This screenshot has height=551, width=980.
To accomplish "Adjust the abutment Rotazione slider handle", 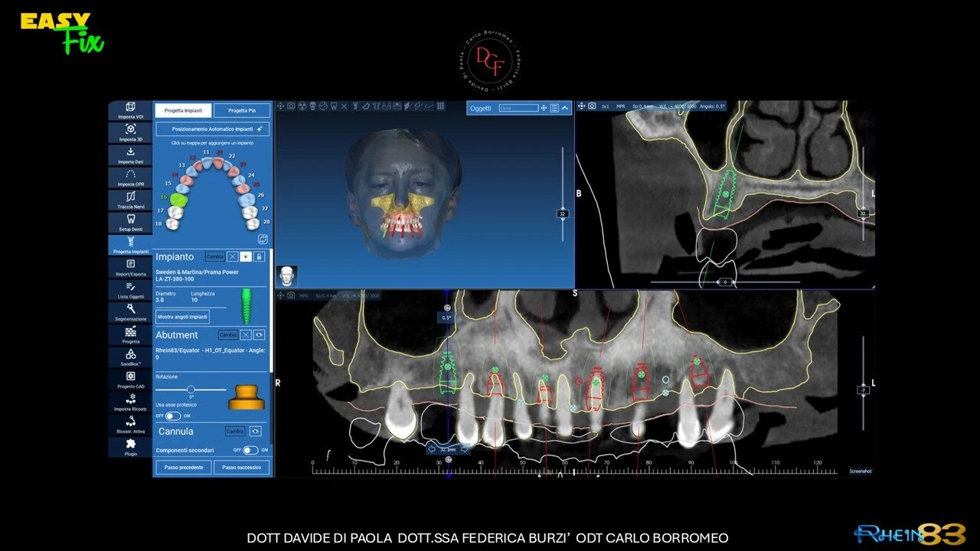I will pos(191,389).
